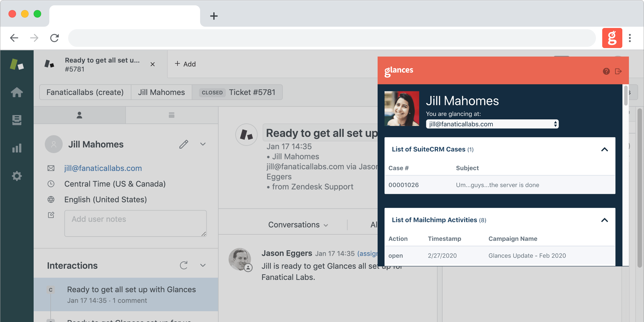Click the clock icon beside Central Time
This screenshot has width=644, height=322.
click(51, 184)
